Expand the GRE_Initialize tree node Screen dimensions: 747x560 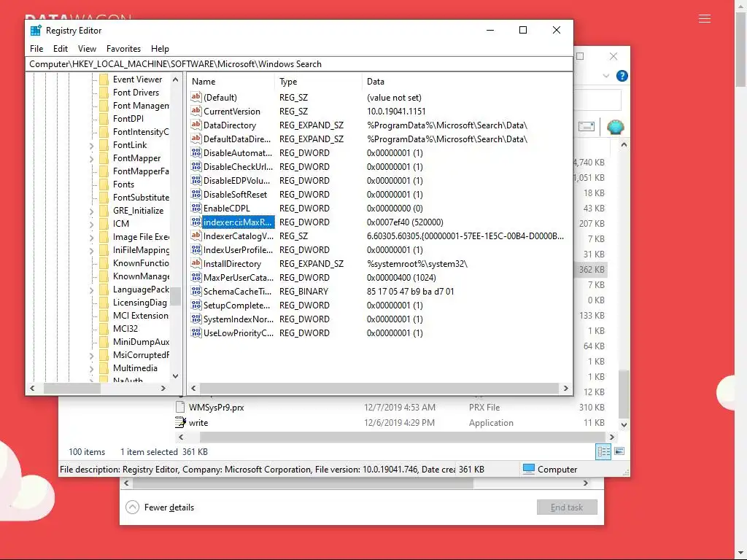click(91, 211)
